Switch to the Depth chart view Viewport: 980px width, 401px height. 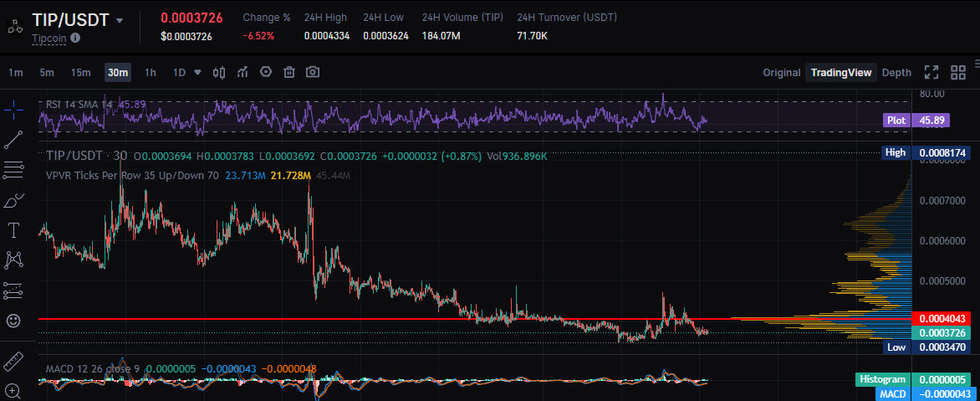(x=896, y=73)
